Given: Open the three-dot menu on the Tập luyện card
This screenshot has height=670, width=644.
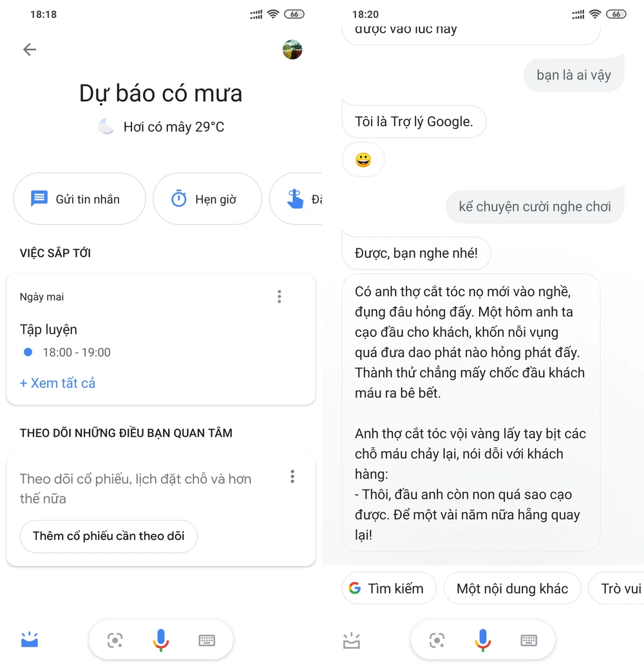Looking at the screenshot, I should (x=279, y=296).
